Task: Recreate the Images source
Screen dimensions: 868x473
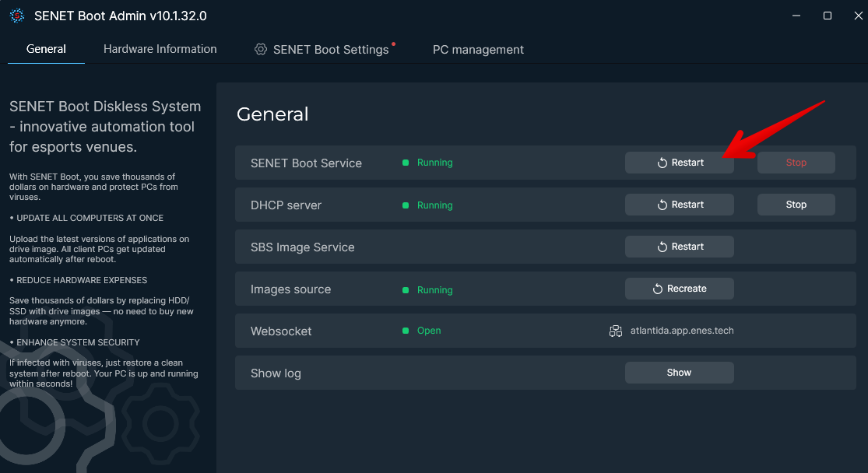Action: pyautogui.click(x=679, y=289)
